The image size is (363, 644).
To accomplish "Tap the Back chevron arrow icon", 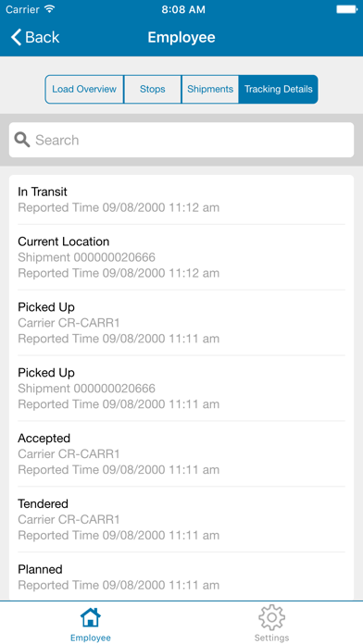I will pyautogui.click(x=16, y=37).
